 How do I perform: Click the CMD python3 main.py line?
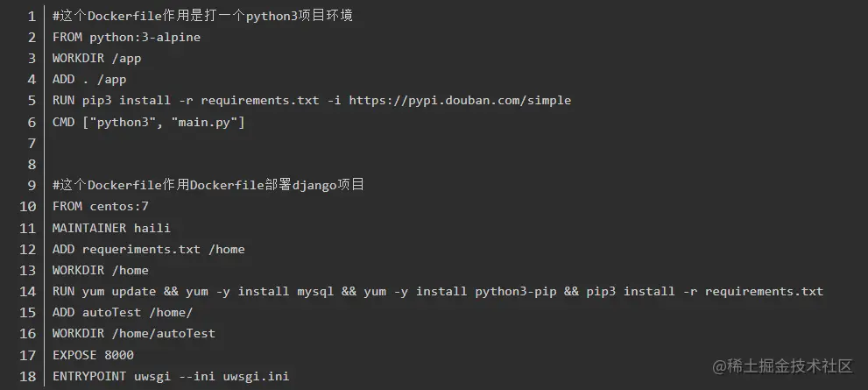148,122
